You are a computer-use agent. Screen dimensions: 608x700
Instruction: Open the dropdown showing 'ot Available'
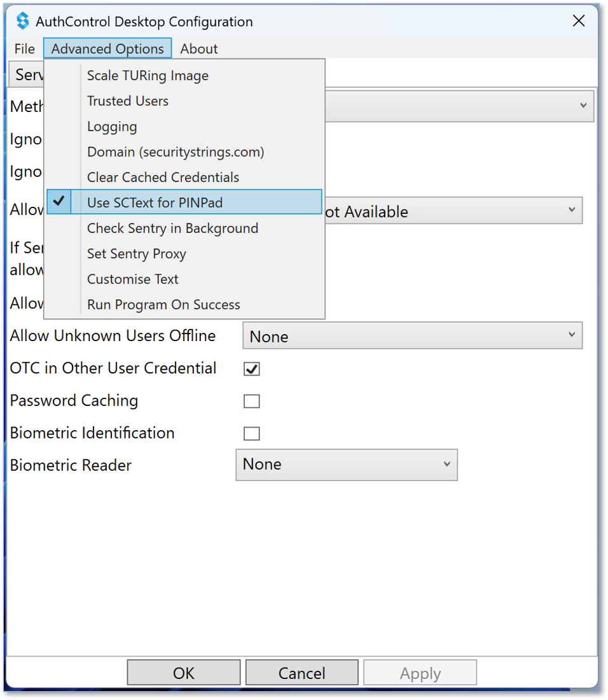[453, 211]
